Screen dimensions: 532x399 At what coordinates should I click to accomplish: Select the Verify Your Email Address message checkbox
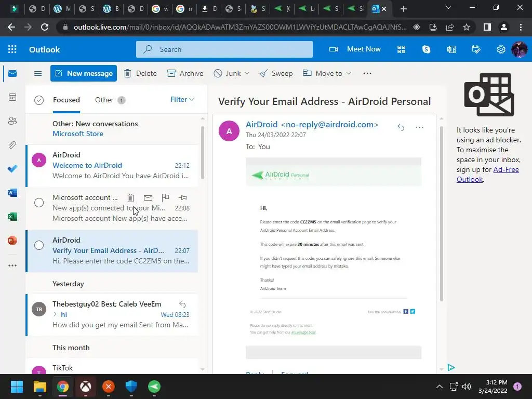tap(39, 245)
